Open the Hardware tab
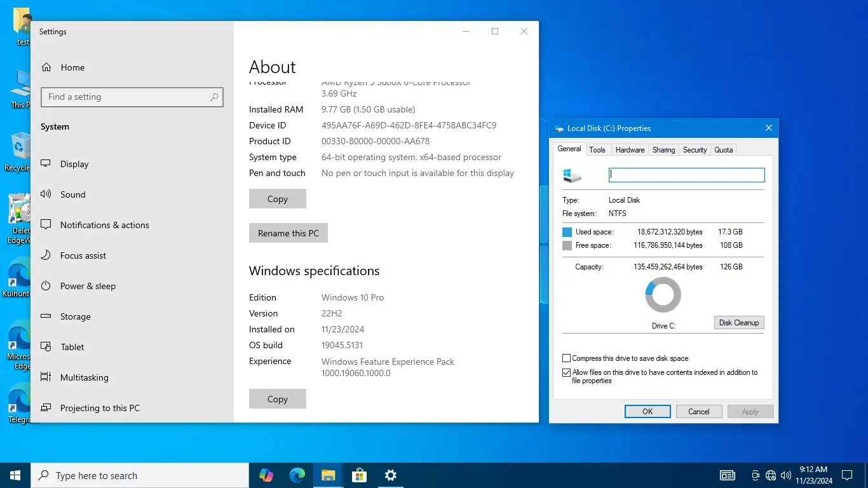This screenshot has height=488, width=868. (630, 150)
